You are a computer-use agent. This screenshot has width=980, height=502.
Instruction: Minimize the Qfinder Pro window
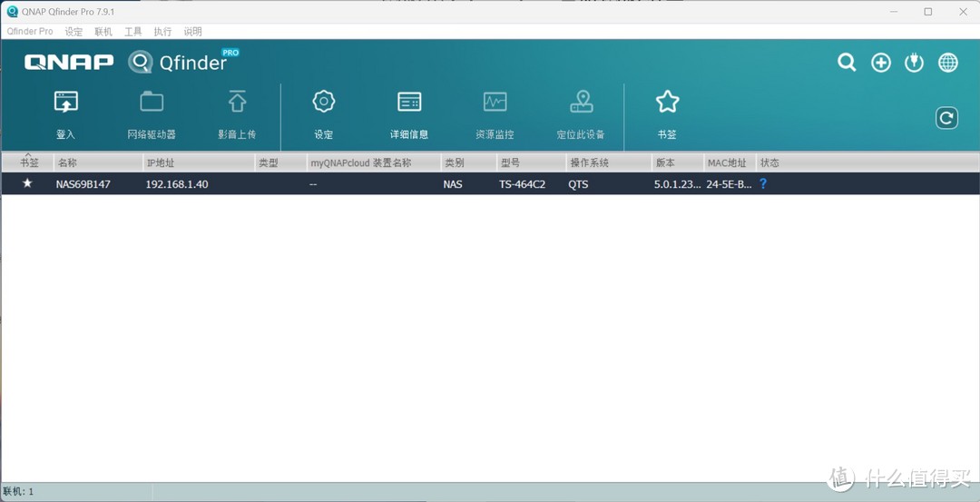click(895, 11)
